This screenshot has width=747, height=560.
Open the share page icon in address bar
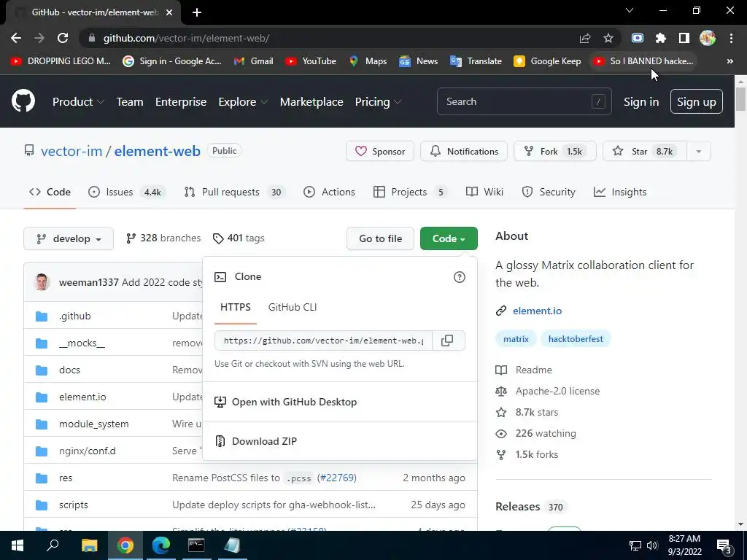pos(585,38)
